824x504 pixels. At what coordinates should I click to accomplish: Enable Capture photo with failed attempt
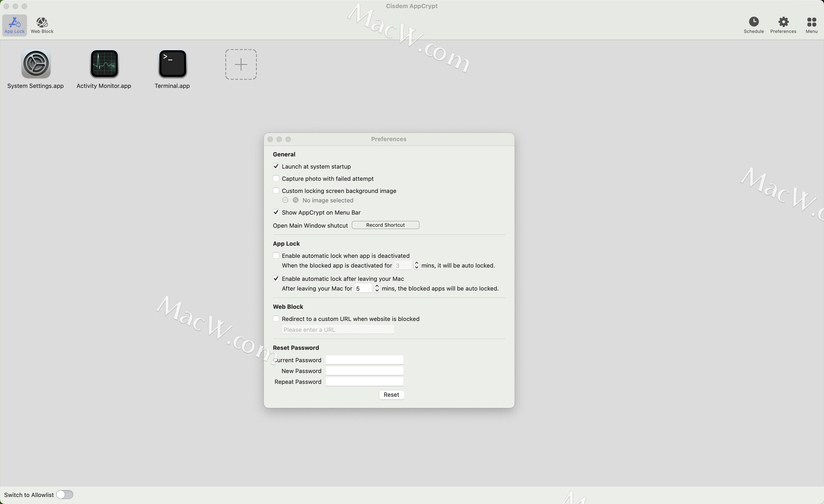(276, 178)
